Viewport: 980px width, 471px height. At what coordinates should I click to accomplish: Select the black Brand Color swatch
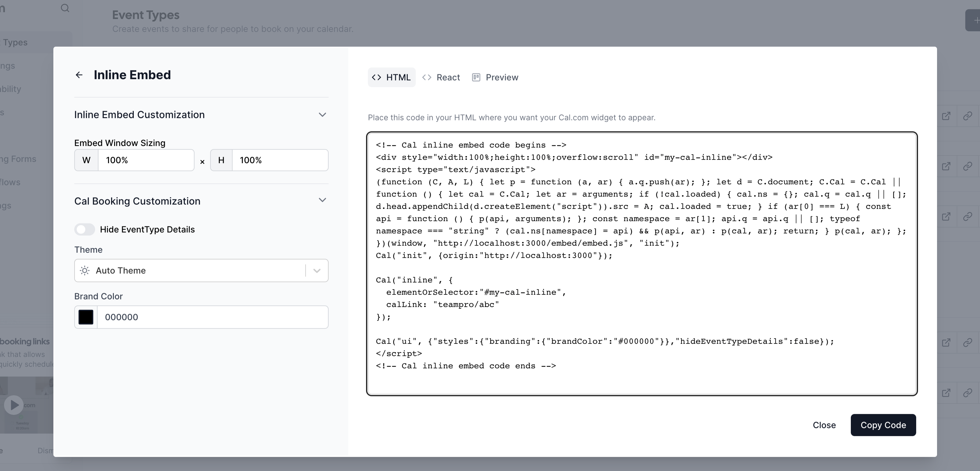[x=86, y=317]
